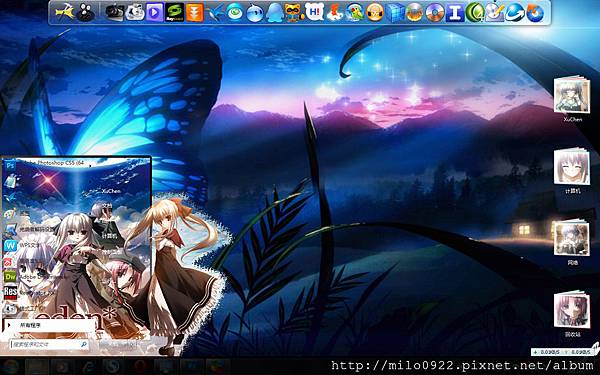The height and width of the screenshot is (375, 600).
Task: Launch the green leaf circle dock icon
Action: click(x=475, y=12)
